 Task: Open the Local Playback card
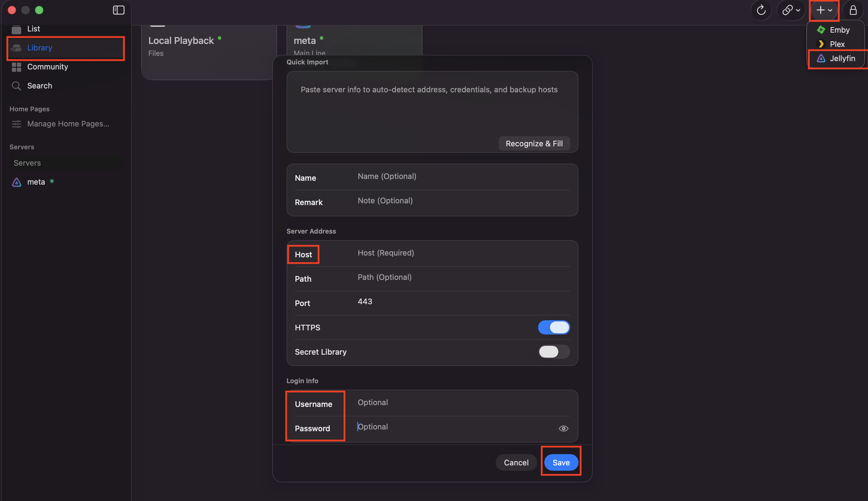coord(209,52)
